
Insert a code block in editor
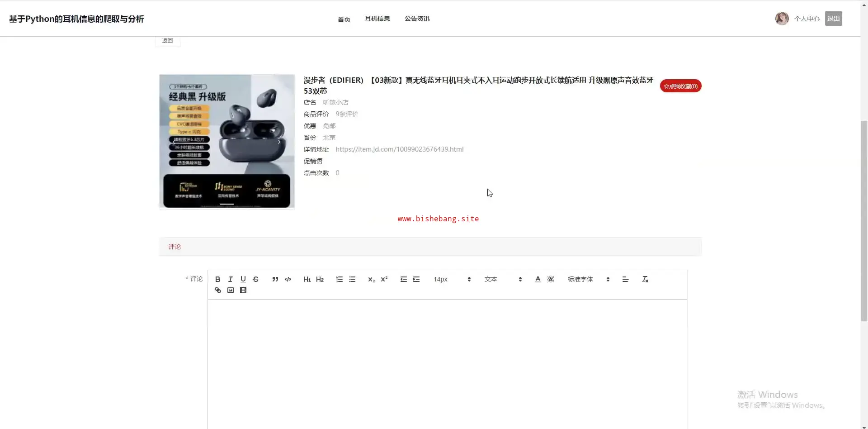tap(288, 279)
